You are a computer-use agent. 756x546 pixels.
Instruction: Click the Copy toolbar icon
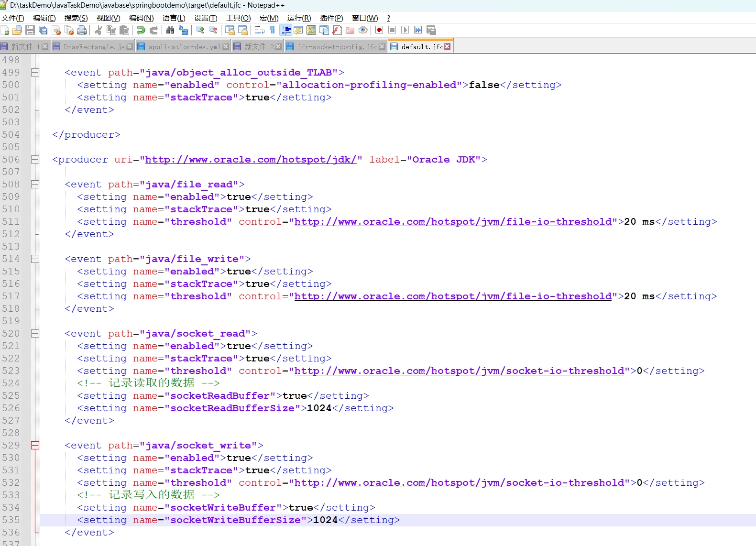[x=111, y=30]
